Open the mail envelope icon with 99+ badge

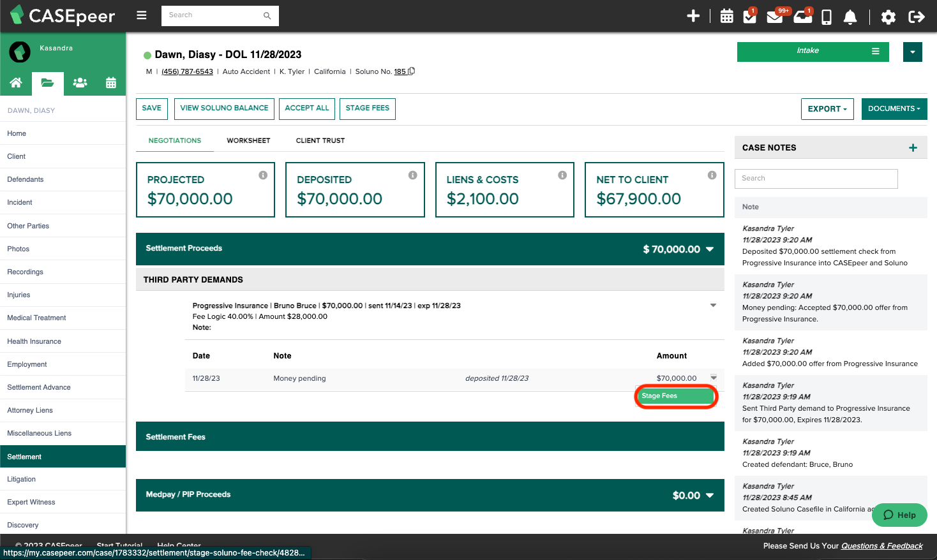pyautogui.click(x=775, y=17)
